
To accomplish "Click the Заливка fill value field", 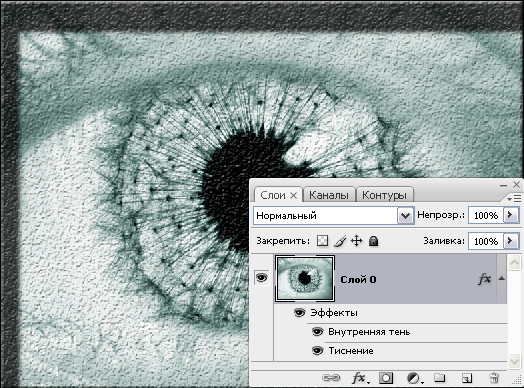I will [x=486, y=241].
